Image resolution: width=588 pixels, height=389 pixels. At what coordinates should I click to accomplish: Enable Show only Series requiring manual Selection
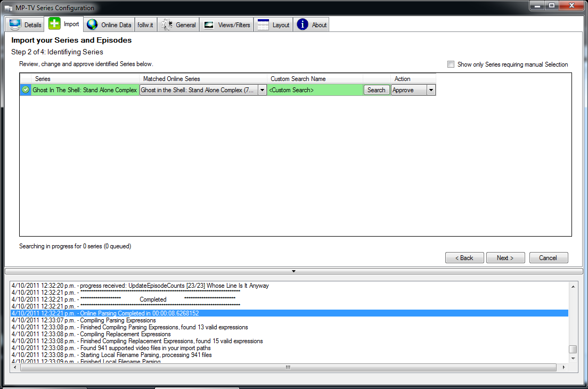pyautogui.click(x=451, y=64)
